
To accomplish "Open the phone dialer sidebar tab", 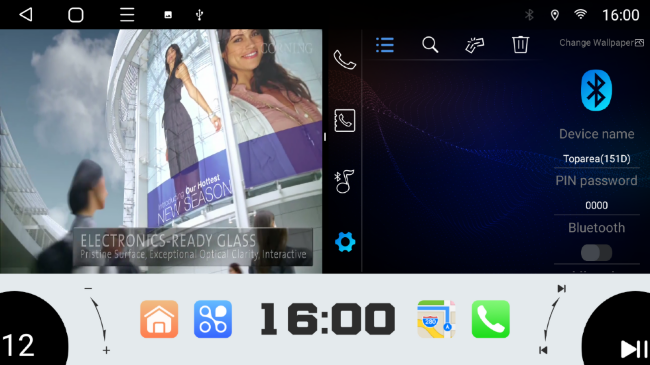I will pos(344,60).
